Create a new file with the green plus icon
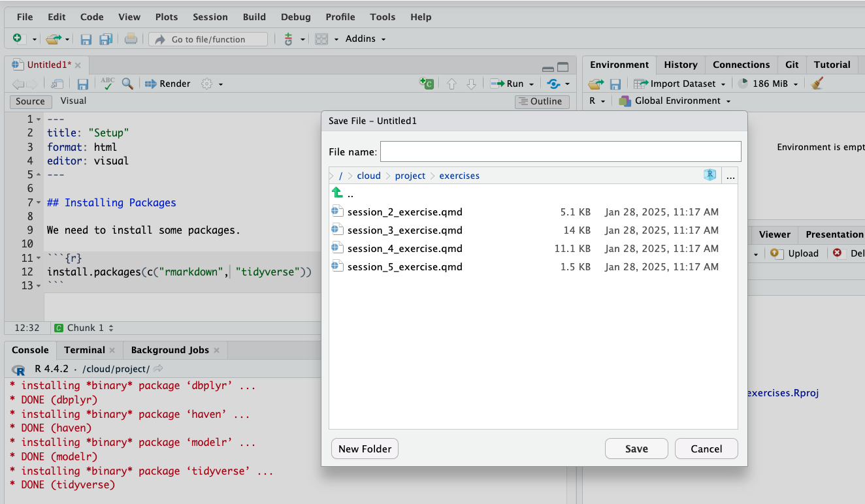 click(x=18, y=39)
